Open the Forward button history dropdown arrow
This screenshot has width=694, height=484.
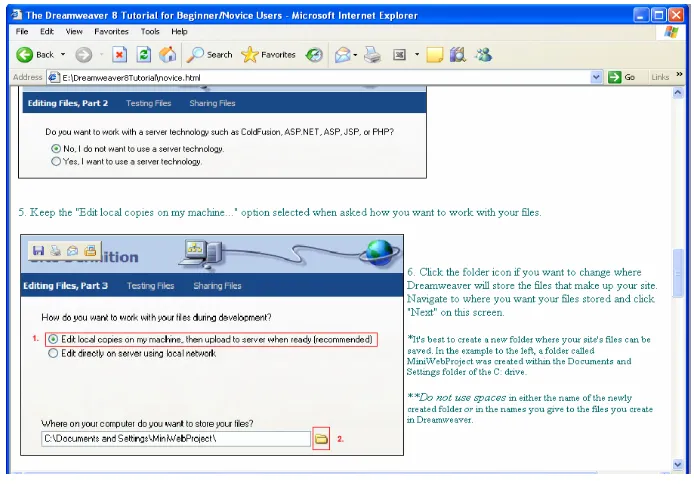[101, 55]
